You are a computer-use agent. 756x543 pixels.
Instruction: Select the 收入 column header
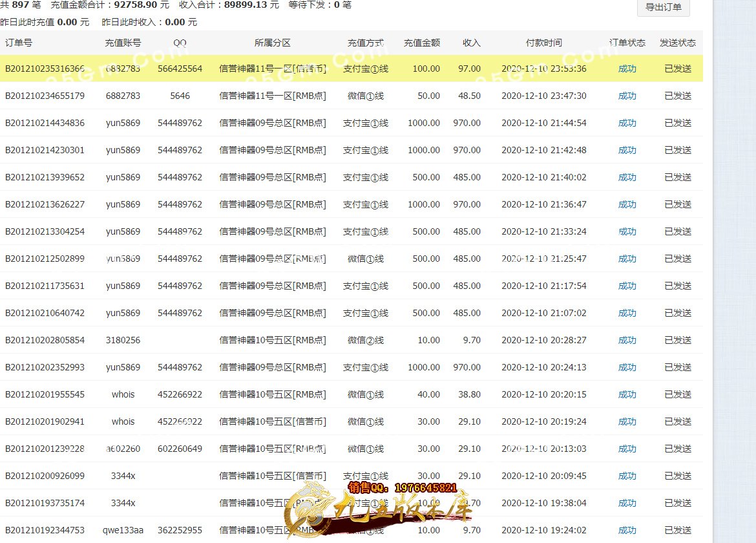pos(471,43)
